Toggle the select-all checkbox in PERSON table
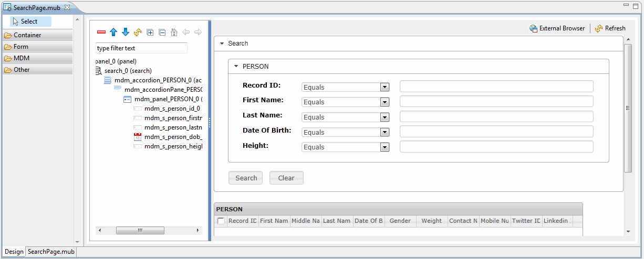 click(221, 221)
